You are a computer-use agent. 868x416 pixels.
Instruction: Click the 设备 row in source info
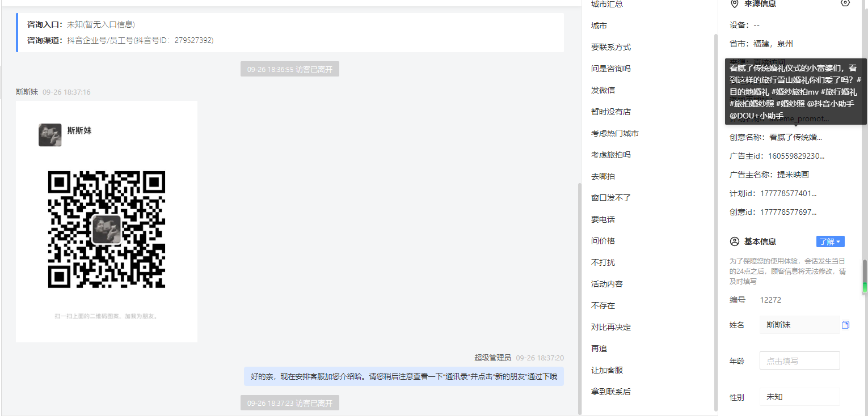point(744,25)
